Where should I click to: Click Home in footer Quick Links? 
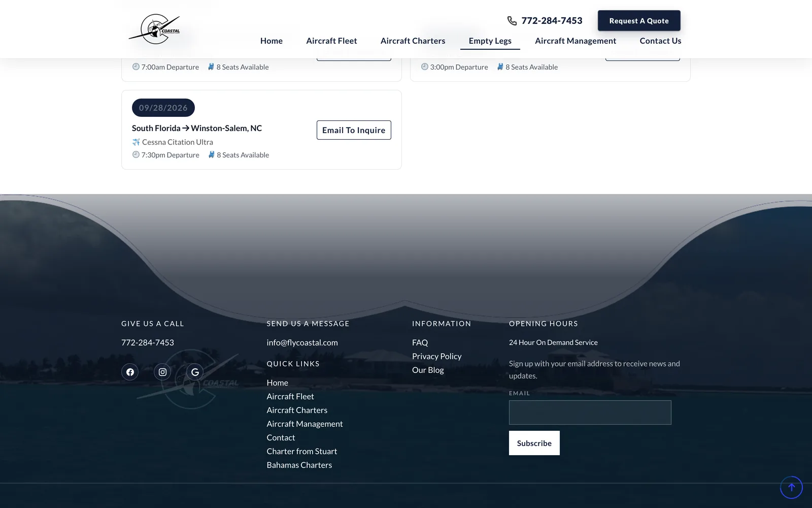[x=277, y=383]
